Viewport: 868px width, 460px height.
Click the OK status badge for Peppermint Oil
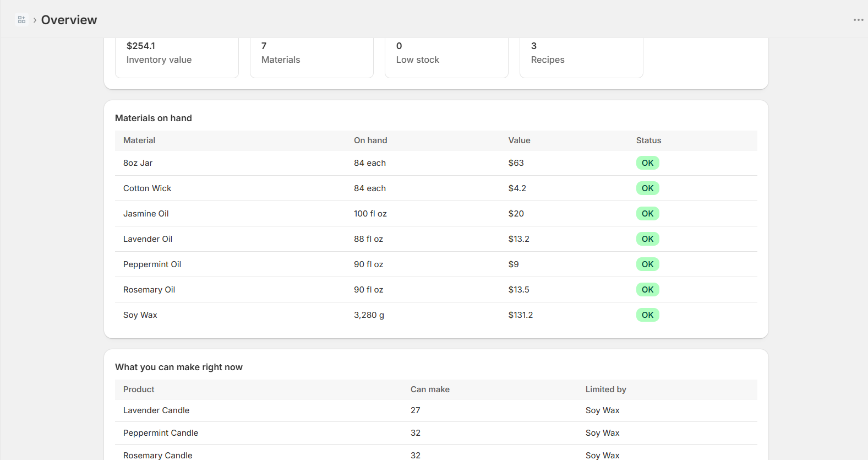click(648, 264)
